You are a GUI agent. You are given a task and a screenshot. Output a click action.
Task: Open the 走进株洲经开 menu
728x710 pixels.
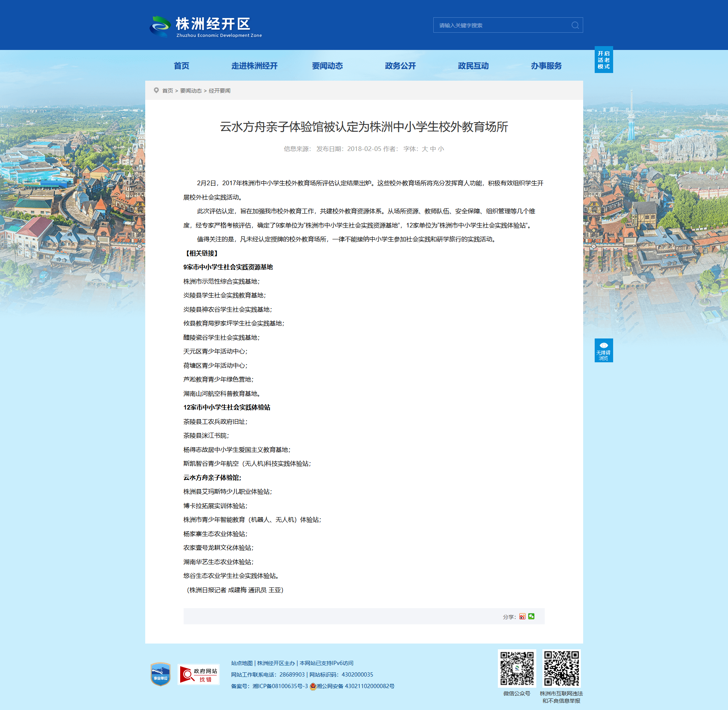coord(254,66)
